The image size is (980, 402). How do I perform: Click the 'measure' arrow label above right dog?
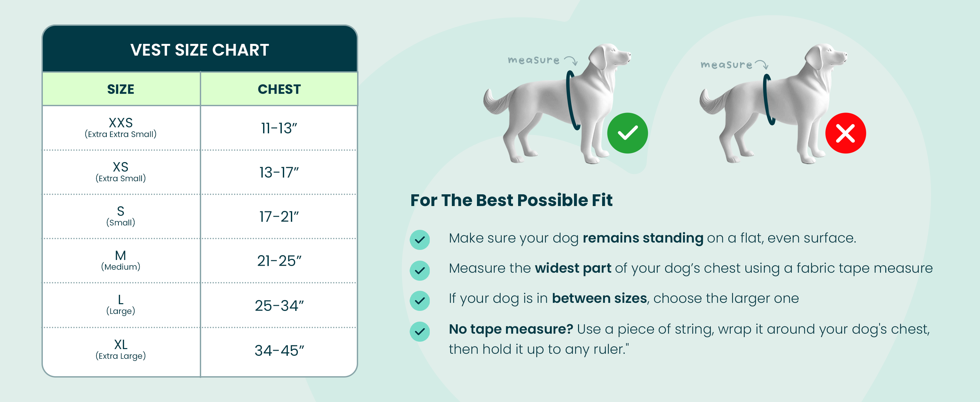point(734,65)
